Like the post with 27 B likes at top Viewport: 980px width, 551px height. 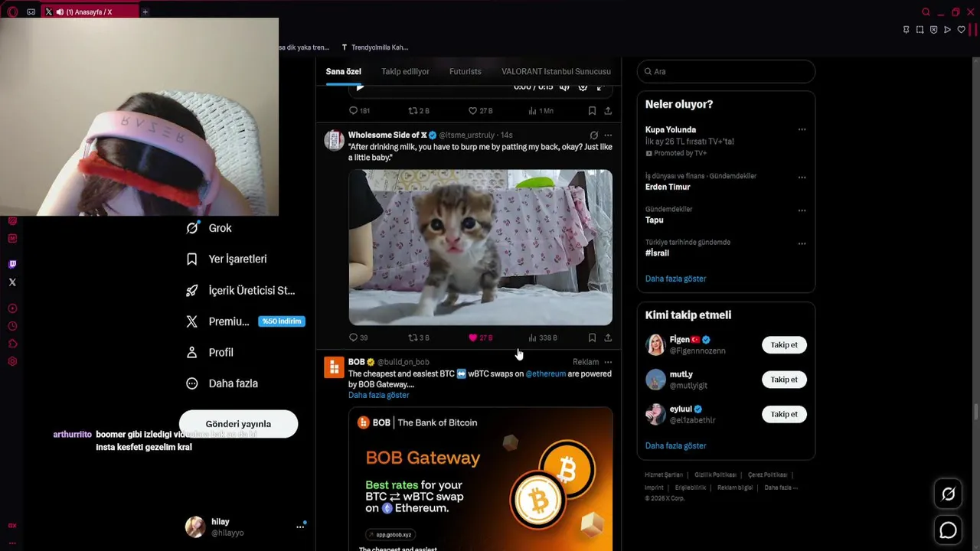(480, 111)
